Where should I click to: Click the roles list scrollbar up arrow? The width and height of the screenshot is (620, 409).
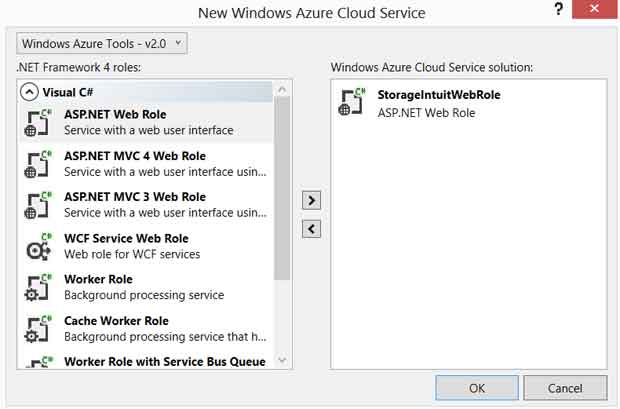282,89
